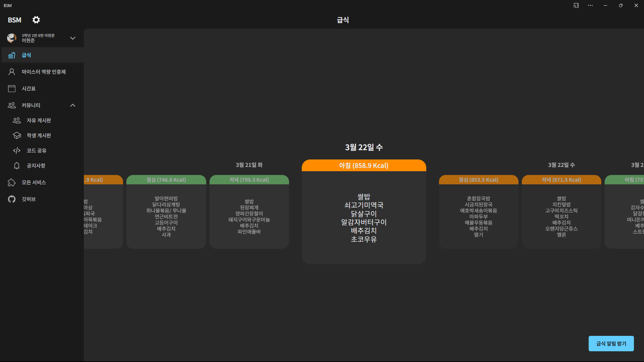Select 3월 22일 점심 (853.5 Kcal) card
Image resolution: width=644 pixels, height=362 pixels.
pyautogui.click(x=479, y=212)
